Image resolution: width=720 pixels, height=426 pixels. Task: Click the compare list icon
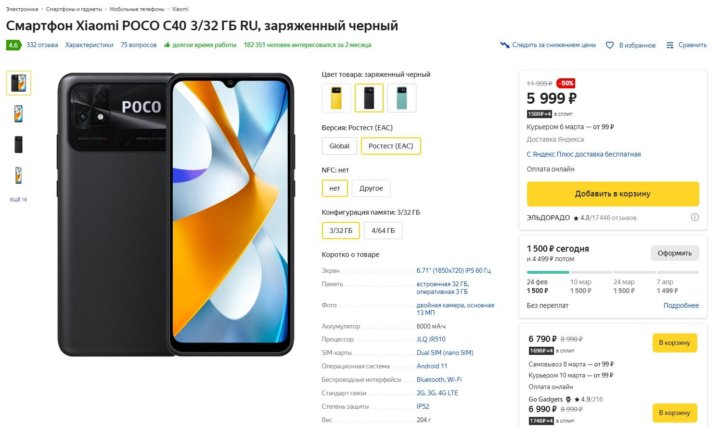tap(670, 45)
